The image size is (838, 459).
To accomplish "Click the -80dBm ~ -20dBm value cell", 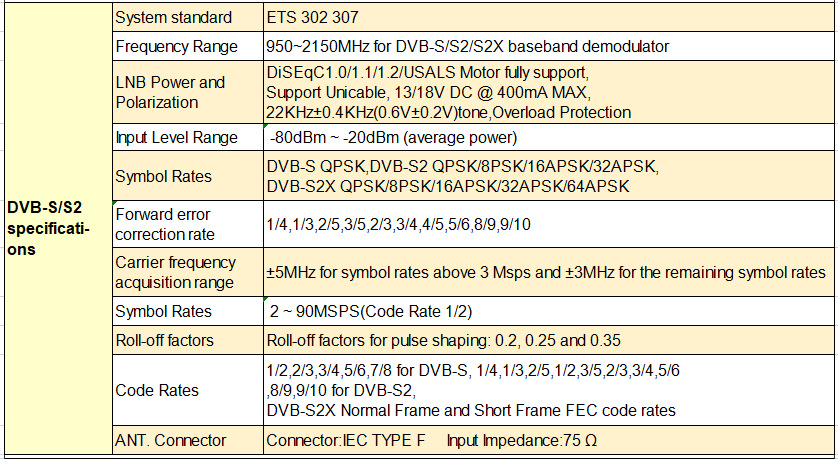I will [546, 137].
